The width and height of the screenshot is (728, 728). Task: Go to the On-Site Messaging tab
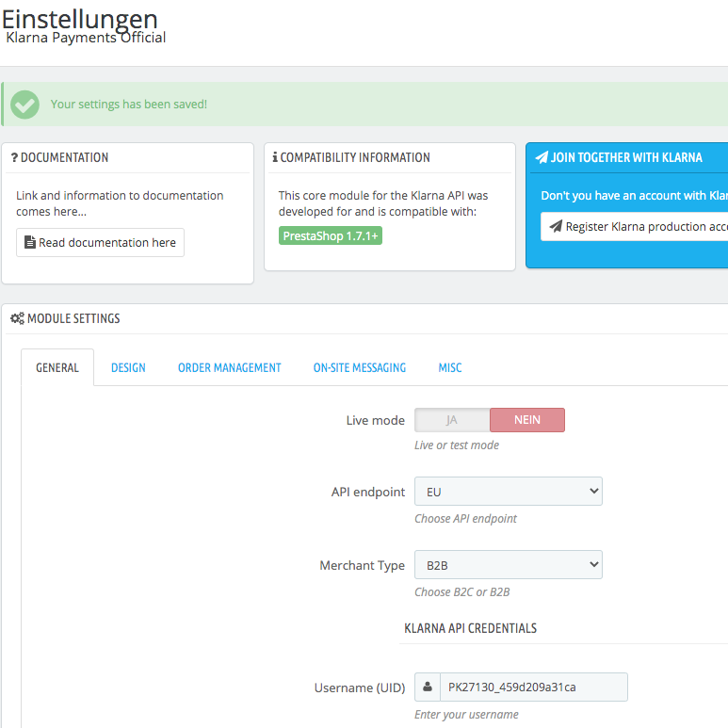pos(360,367)
